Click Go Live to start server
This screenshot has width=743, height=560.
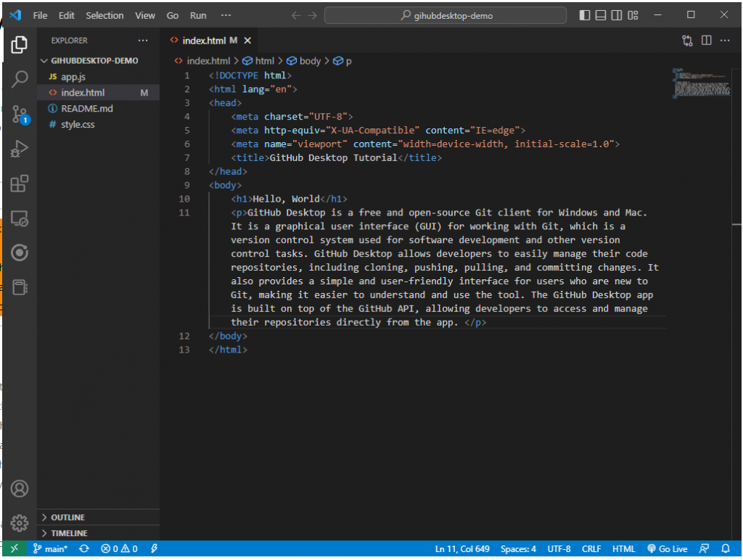pyautogui.click(x=668, y=548)
